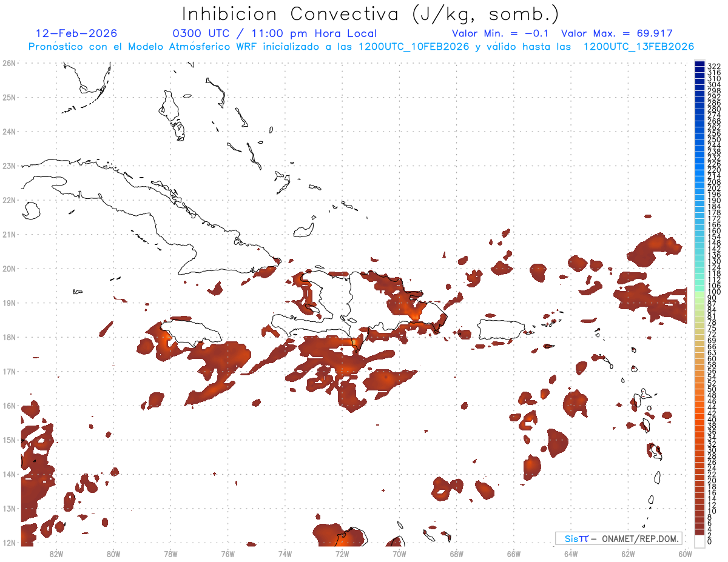
Task: Click the 66W longitude label
Action: pyautogui.click(x=514, y=554)
